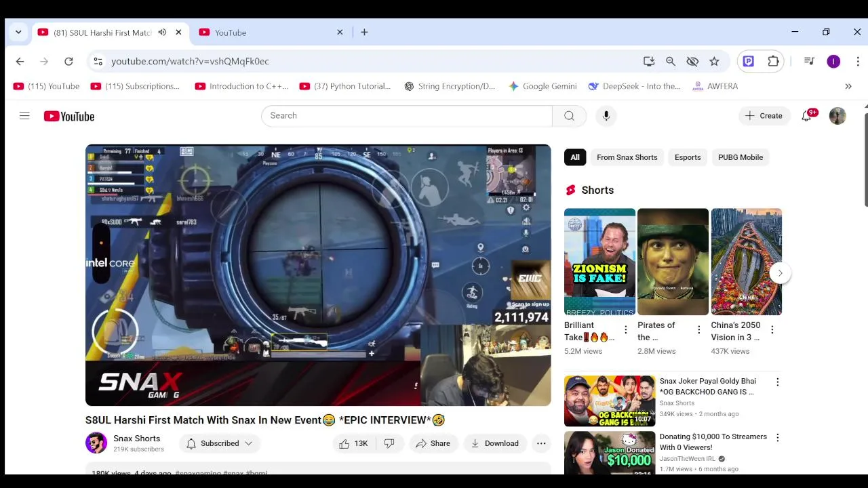This screenshot has height=488, width=868.
Task: Open the account avatar menu
Action: 837,116
